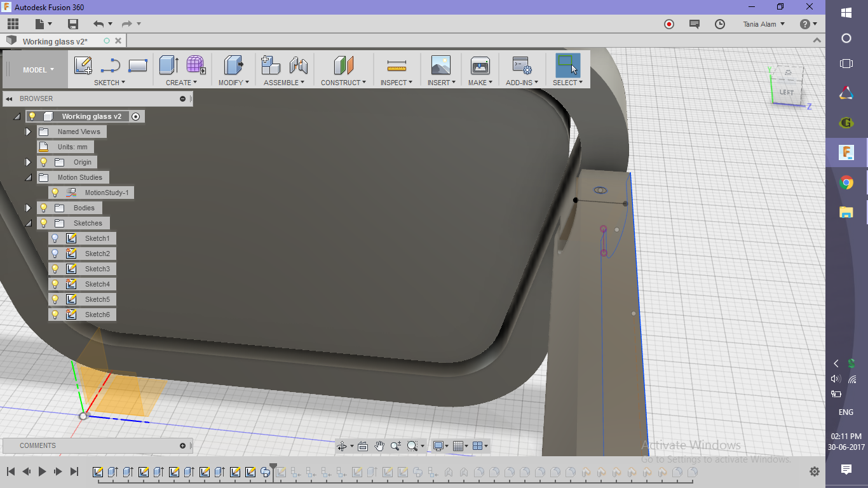Open the Insert Decal image icon

coord(440,65)
